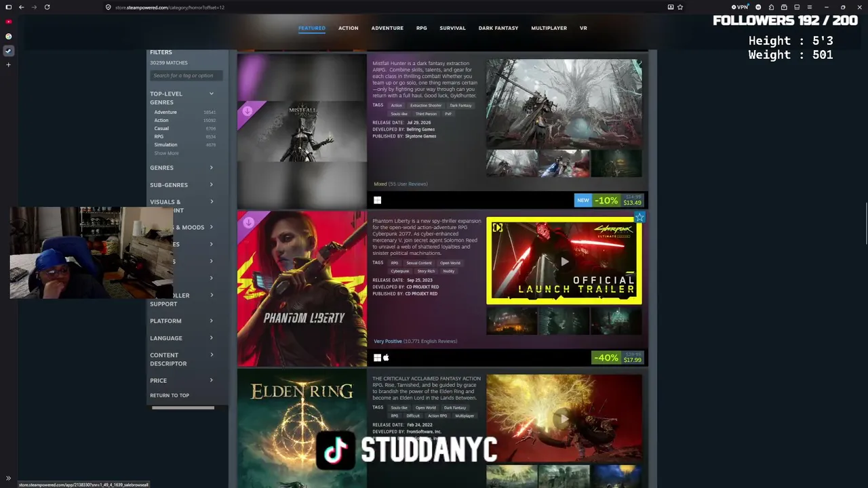Expand the Visuals & Viewpoint filter section
This screenshot has height=488, width=868.
[x=182, y=206]
